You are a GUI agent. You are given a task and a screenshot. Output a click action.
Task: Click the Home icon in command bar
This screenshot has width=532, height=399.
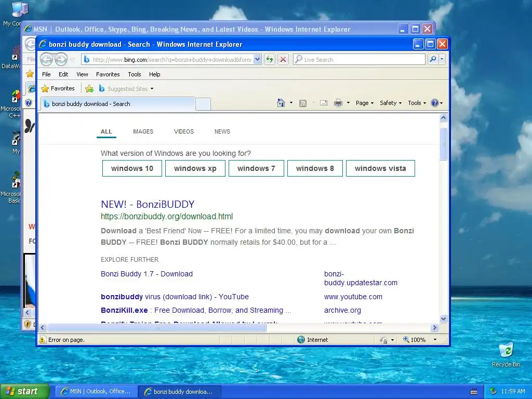point(281,103)
